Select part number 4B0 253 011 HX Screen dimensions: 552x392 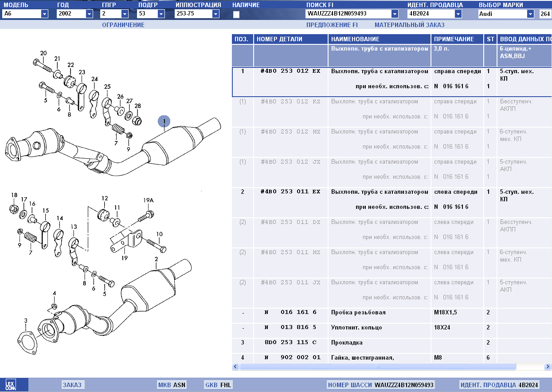(290, 252)
